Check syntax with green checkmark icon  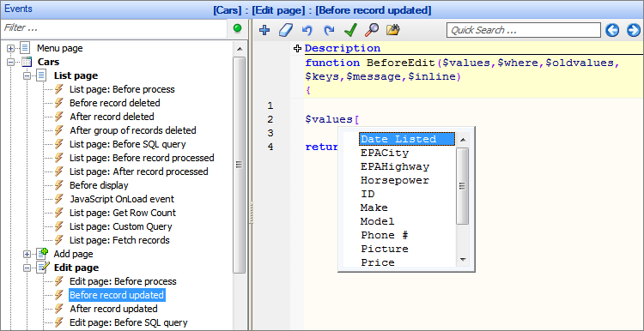350,30
